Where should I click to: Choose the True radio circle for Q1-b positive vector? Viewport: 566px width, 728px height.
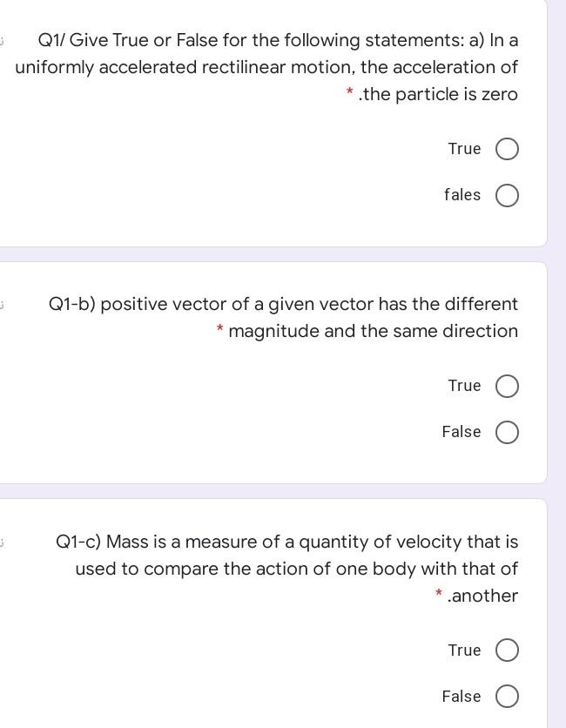pos(507,386)
